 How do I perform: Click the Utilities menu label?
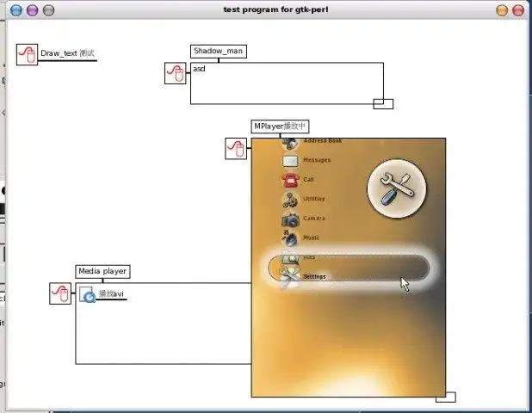pos(314,199)
